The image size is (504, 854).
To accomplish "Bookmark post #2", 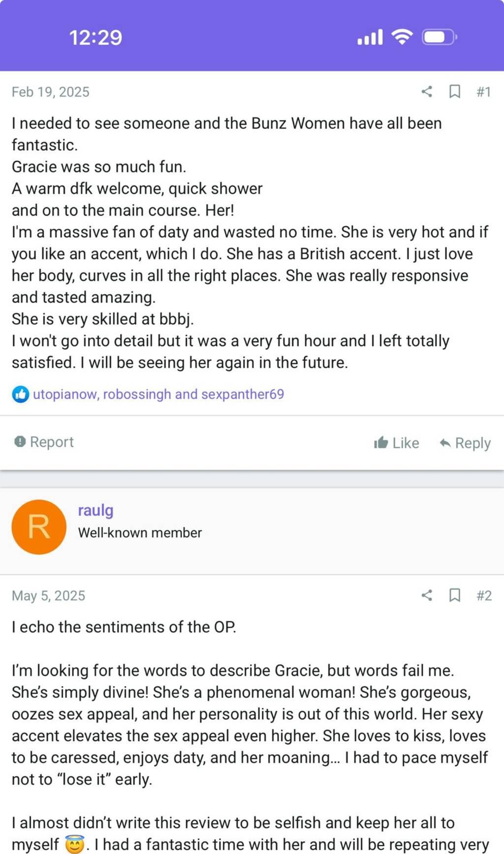I will coord(455,595).
